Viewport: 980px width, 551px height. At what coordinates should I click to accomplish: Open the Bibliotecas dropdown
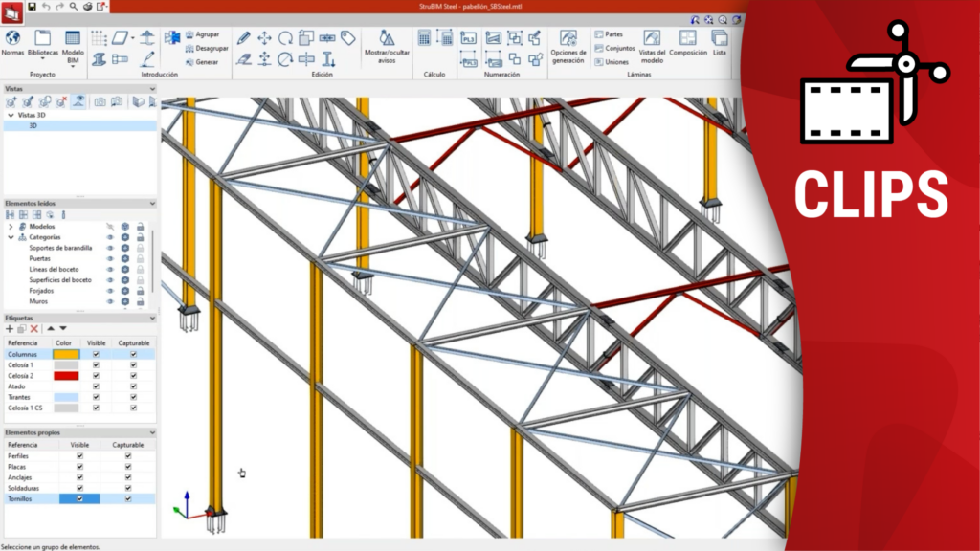tap(42, 45)
